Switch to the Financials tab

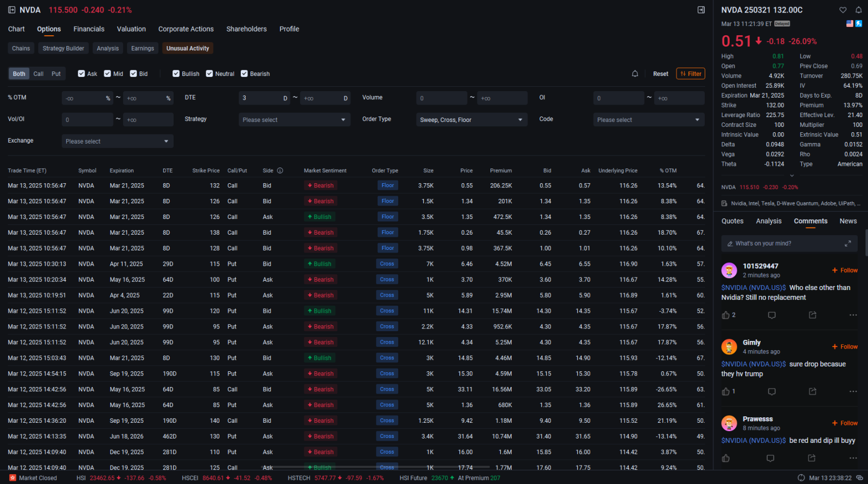pyautogui.click(x=89, y=29)
